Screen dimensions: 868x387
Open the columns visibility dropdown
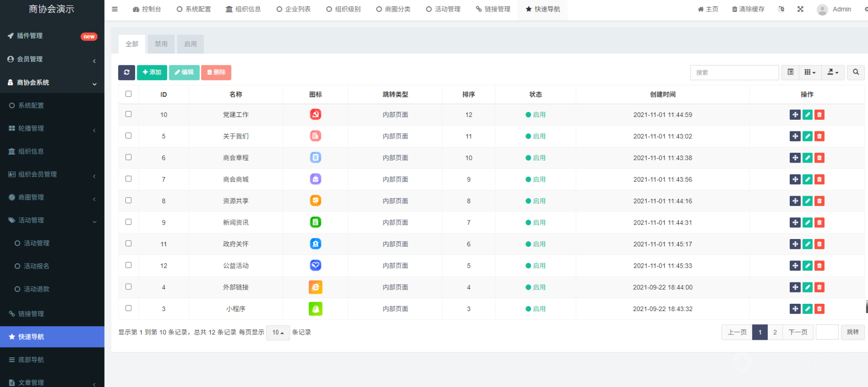coord(810,73)
